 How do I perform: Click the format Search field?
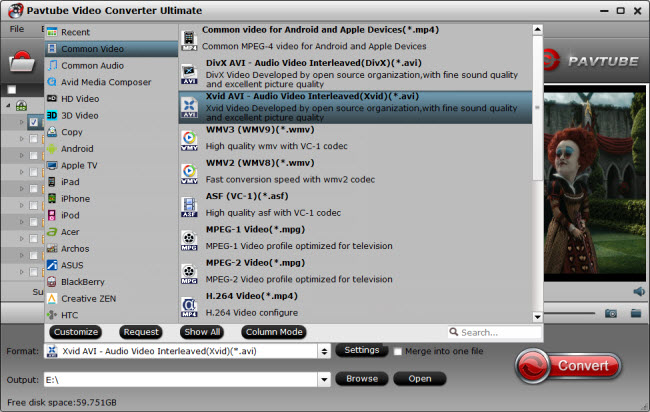495,332
